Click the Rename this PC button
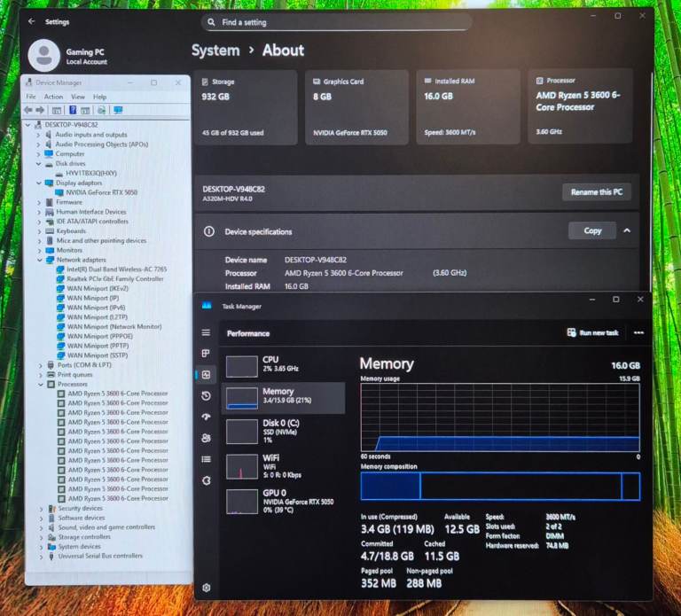 click(x=596, y=192)
